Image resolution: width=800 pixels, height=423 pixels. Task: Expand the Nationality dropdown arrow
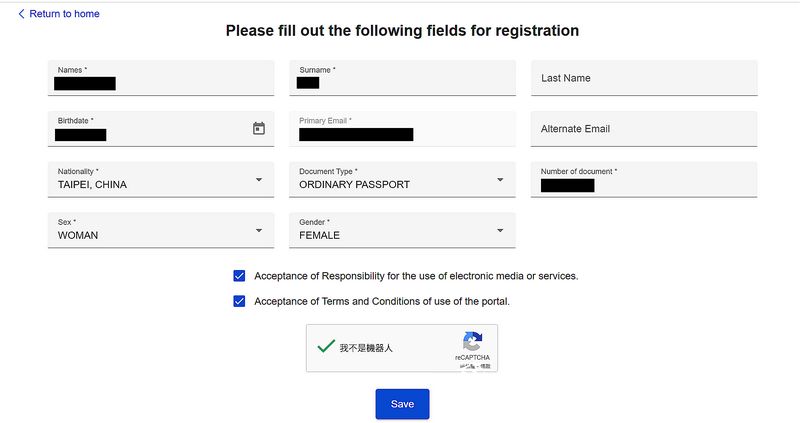pos(259,180)
